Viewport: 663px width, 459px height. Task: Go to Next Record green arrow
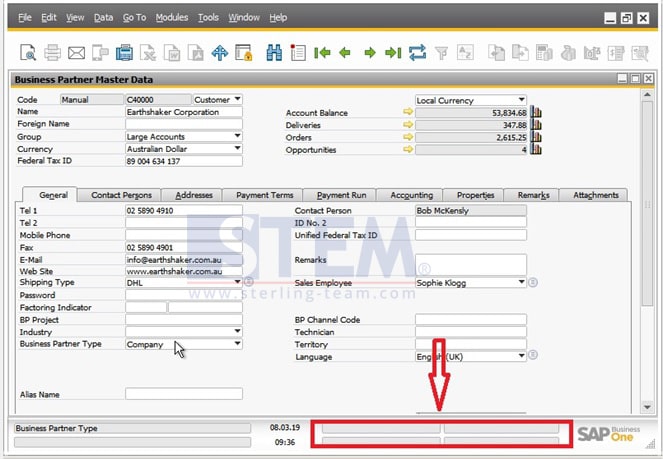click(370, 53)
